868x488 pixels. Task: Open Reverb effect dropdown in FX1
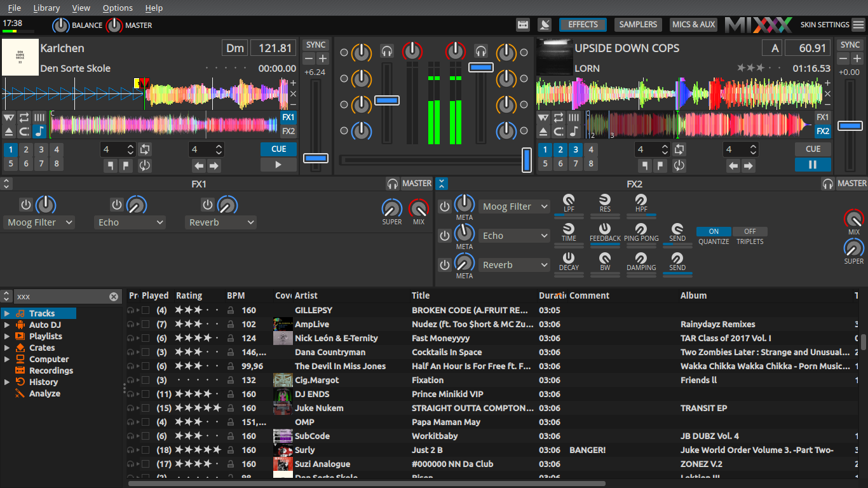coord(220,222)
